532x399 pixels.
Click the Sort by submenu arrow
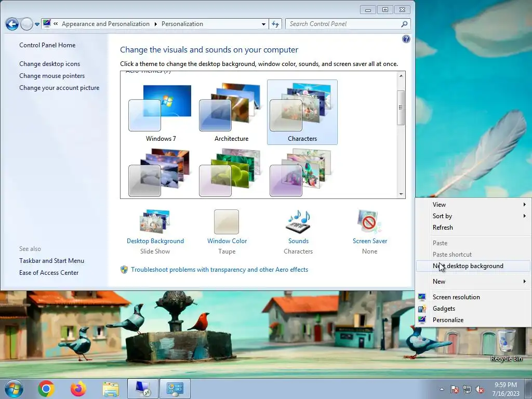(525, 216)
